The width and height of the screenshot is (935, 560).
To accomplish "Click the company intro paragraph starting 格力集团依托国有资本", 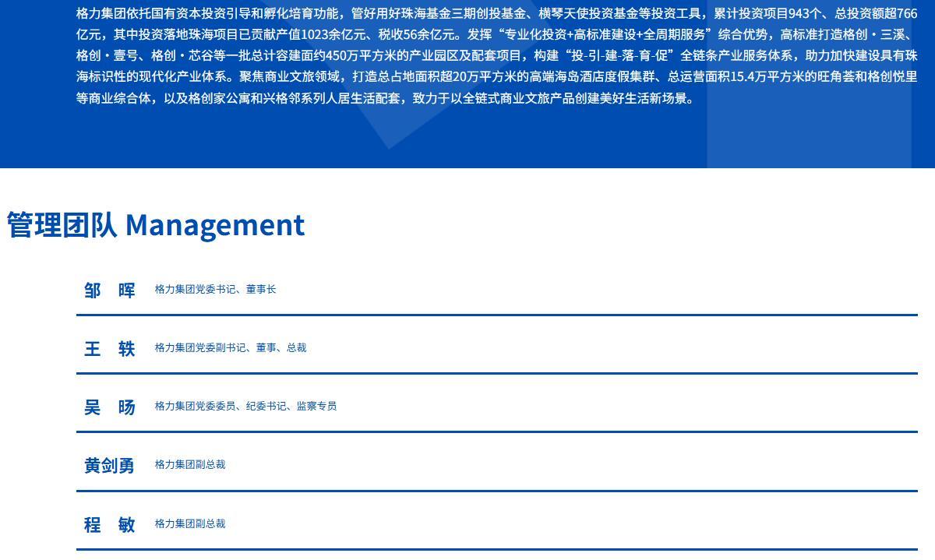I will pos(497,55).
